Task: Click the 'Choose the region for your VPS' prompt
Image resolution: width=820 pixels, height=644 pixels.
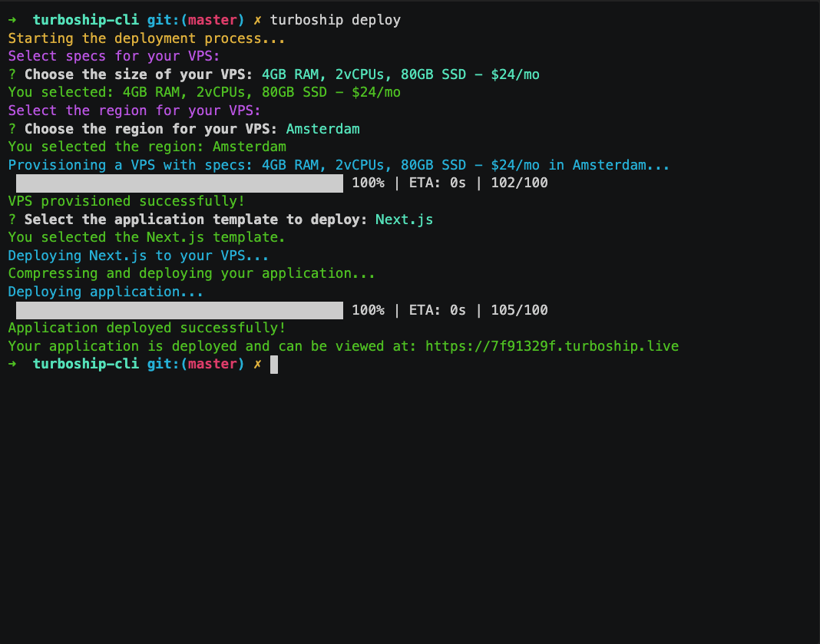Action: (x=150, y=129)
